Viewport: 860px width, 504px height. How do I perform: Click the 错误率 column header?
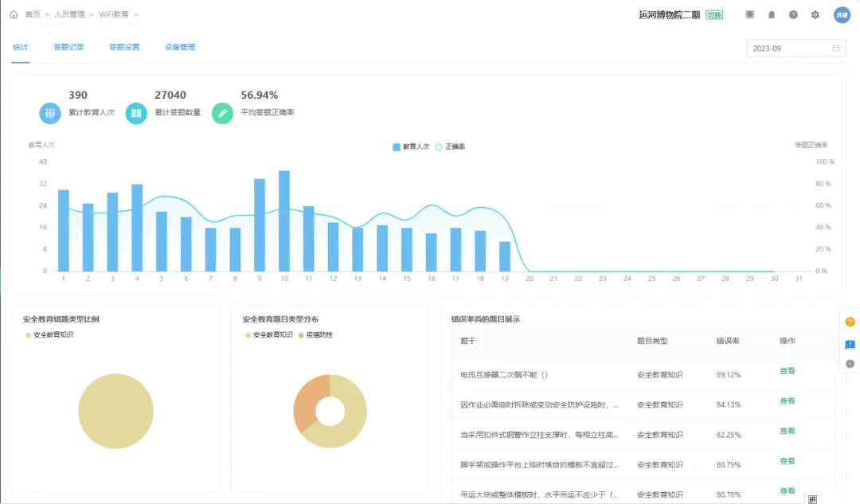tap(728, 341)
